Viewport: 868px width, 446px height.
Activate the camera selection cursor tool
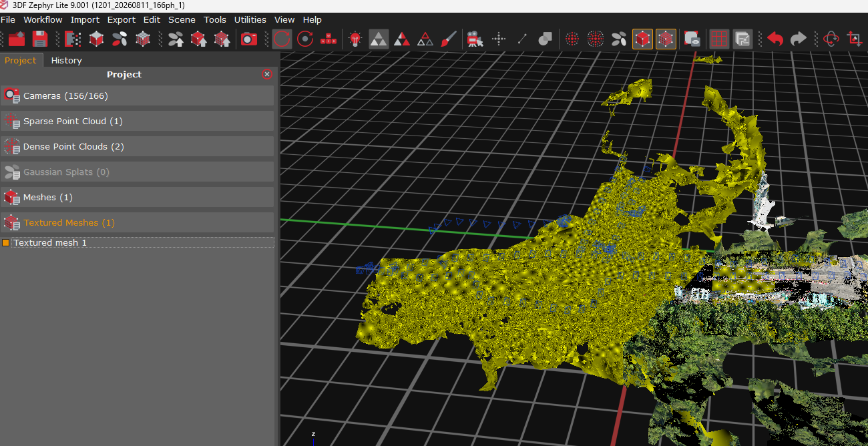475,39
